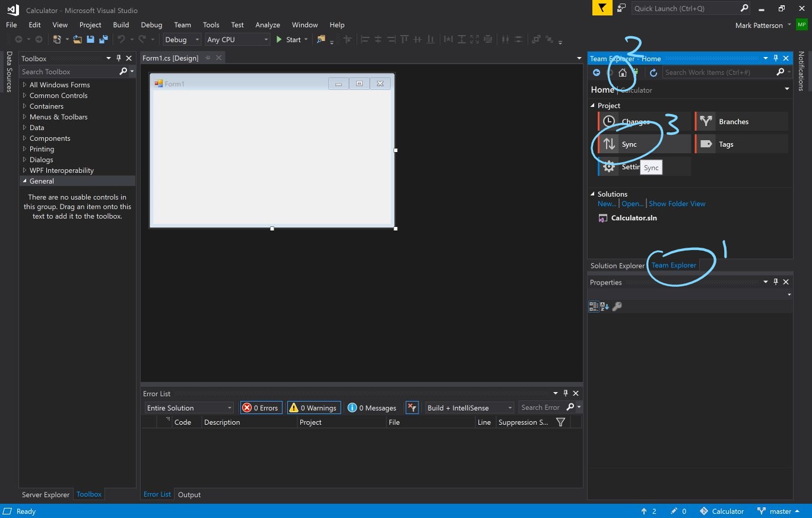The image size is (812, 518).
Task: Pin the Team Explorer panel
Action: [x=776, y=58]
